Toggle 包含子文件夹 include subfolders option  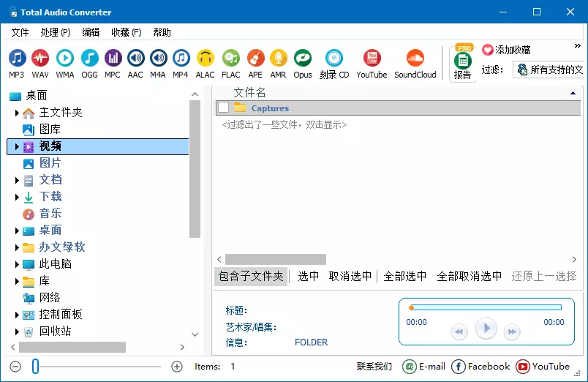[251, 277]
